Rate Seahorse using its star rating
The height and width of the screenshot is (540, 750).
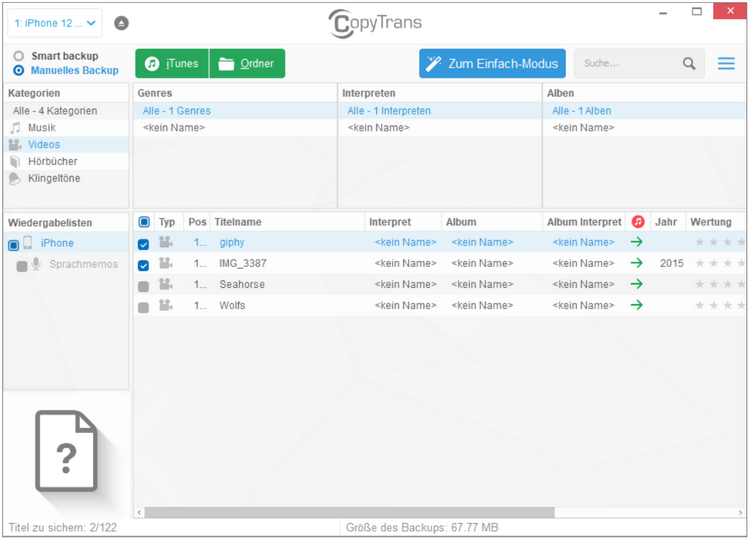pos(720,284)
